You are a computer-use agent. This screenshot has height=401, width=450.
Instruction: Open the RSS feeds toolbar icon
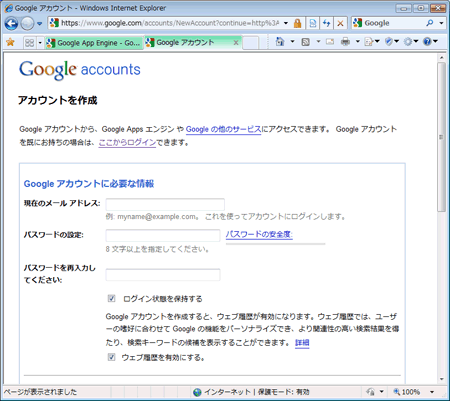tap(305, 42)
